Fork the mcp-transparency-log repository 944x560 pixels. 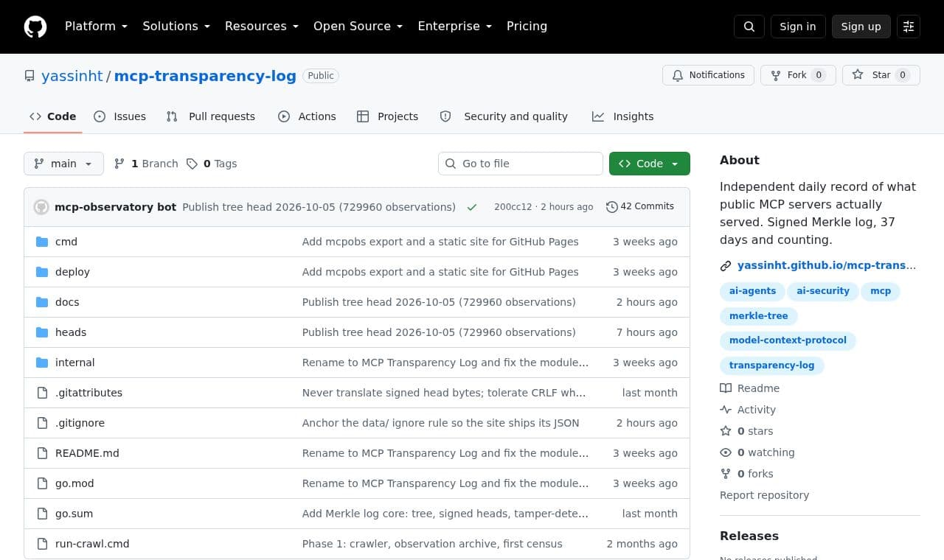point(798,75)
